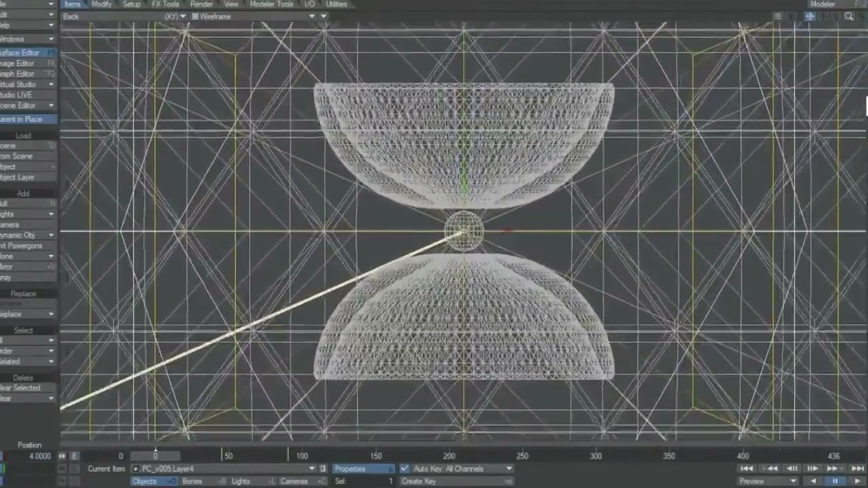Switch item mode to Lights
Viewport: 868px width, 488px height.
tap(252, 481)
